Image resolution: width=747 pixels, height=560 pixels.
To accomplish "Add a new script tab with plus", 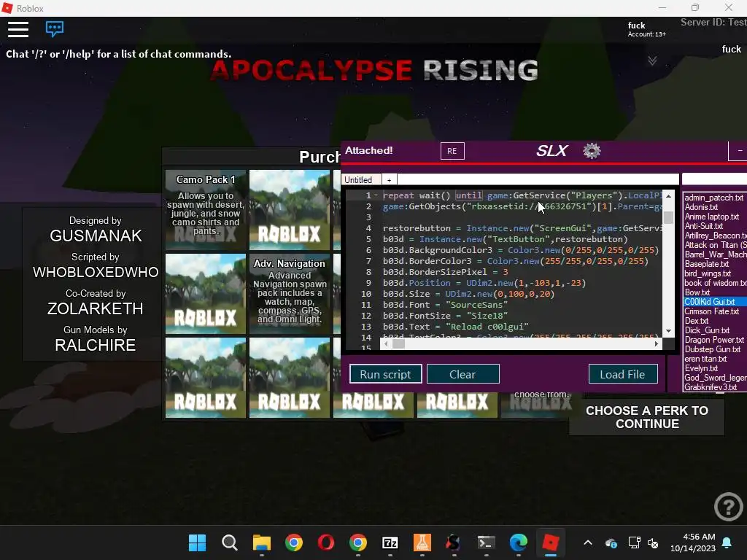I will pos(389,179).
